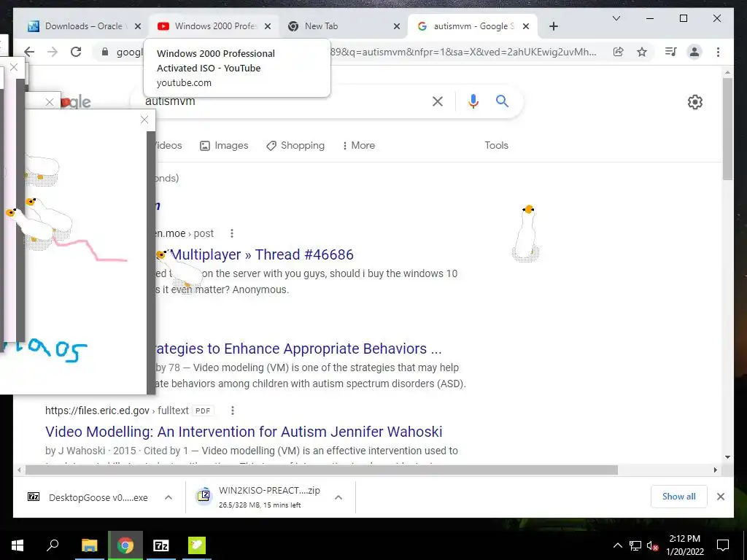Viewport: 747px width, 560px height.
Task: Close the New Tab tab
Action: pyautogui.click(x=396, y=26)
